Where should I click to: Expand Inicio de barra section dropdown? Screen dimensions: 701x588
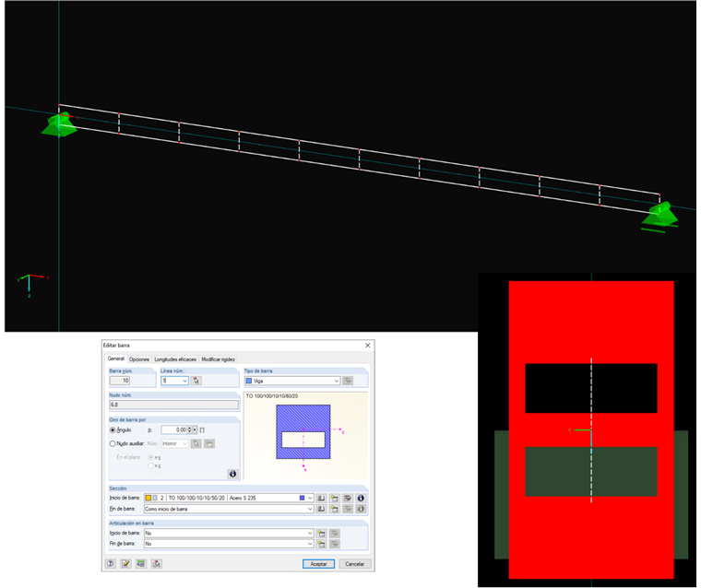310,498
